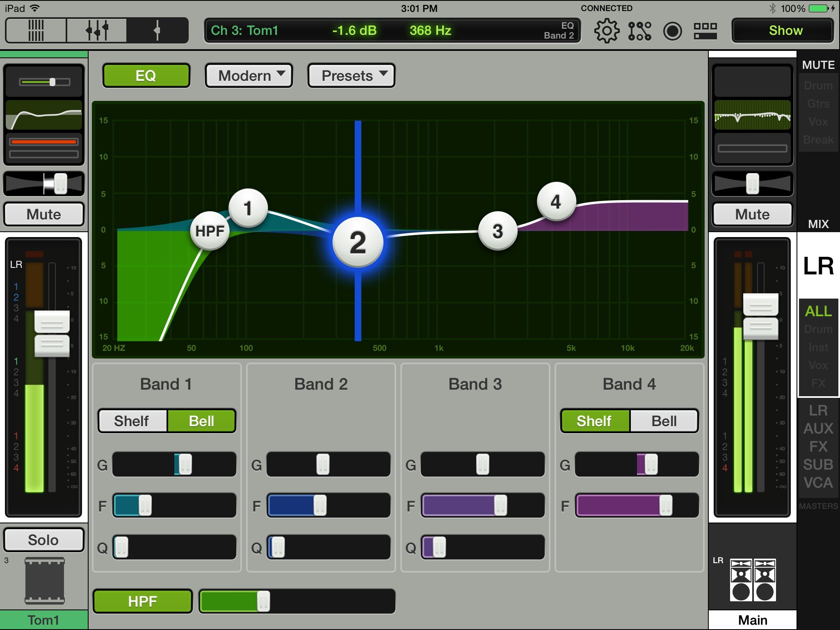The height and width of the screenshot is (630, 840).
Task: Select the AUX masters tab
Action: coord(818,429)
